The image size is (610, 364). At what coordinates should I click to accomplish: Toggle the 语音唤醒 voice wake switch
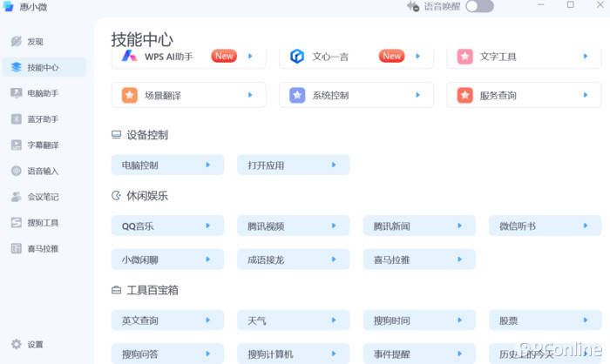[479, 6]
